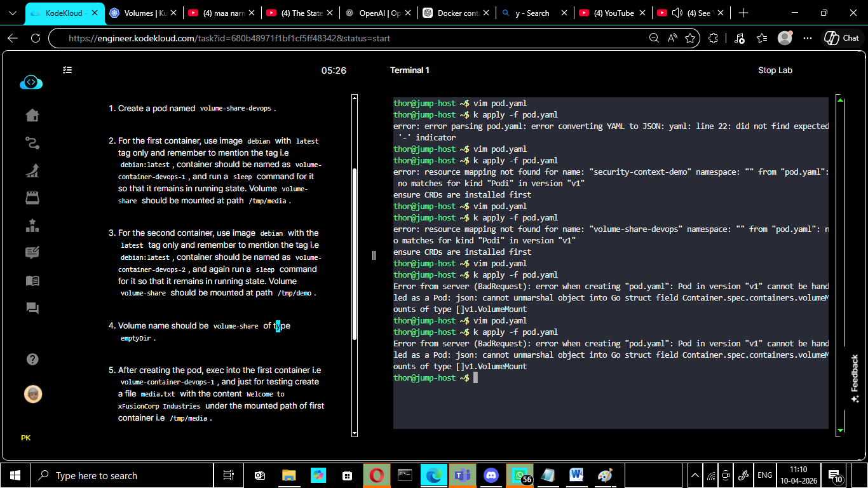Open the review feedback note icon
The width and height of the screenshot is (868, 488).
tap(32, 253)
